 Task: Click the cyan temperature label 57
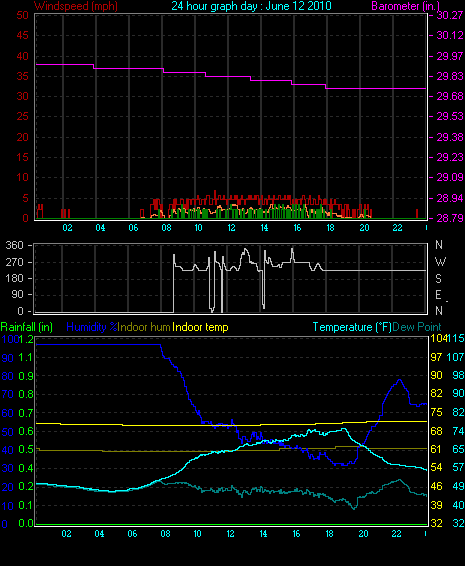coord(458,467)
